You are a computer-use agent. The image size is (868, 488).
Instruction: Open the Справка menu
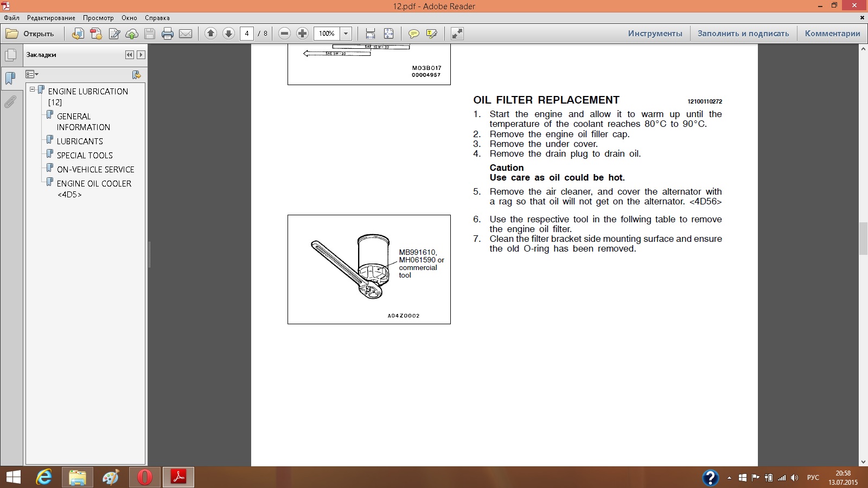[157, 18]
